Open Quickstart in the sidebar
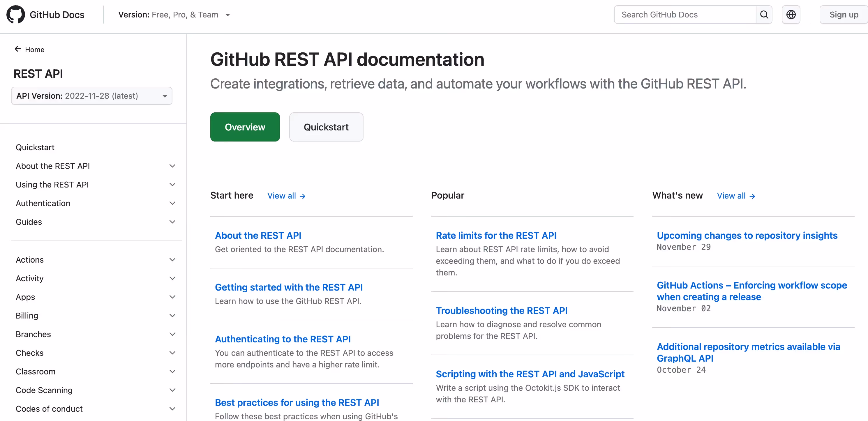This screenshot has width=868, height=421. coord(35,148)
